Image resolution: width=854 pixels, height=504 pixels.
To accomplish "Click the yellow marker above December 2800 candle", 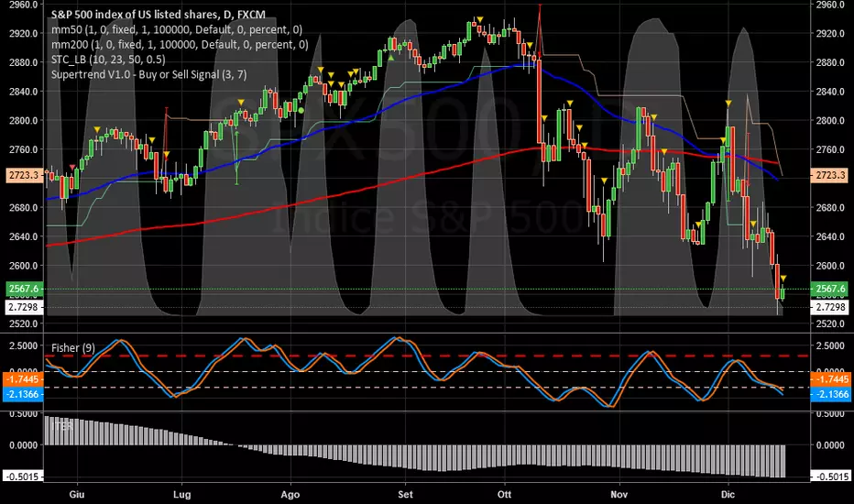I will tap(728, 103).
